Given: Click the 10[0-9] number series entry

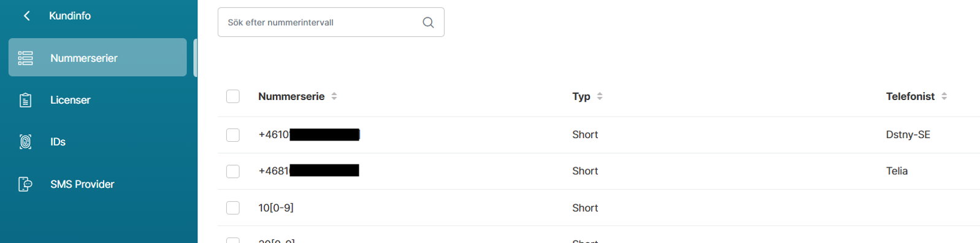Looking at the screenshot, I should click(276, 208).
